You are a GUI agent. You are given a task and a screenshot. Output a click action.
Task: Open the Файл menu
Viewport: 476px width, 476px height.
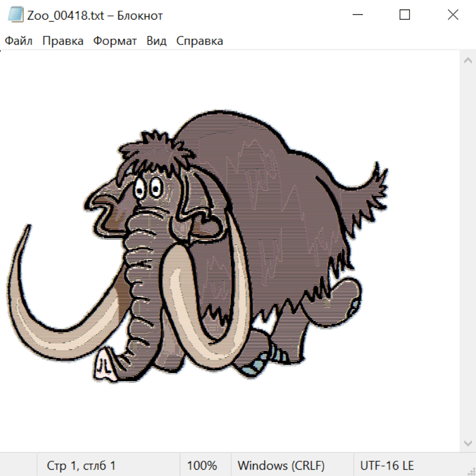pyautogui.click(x=19, y=41)
